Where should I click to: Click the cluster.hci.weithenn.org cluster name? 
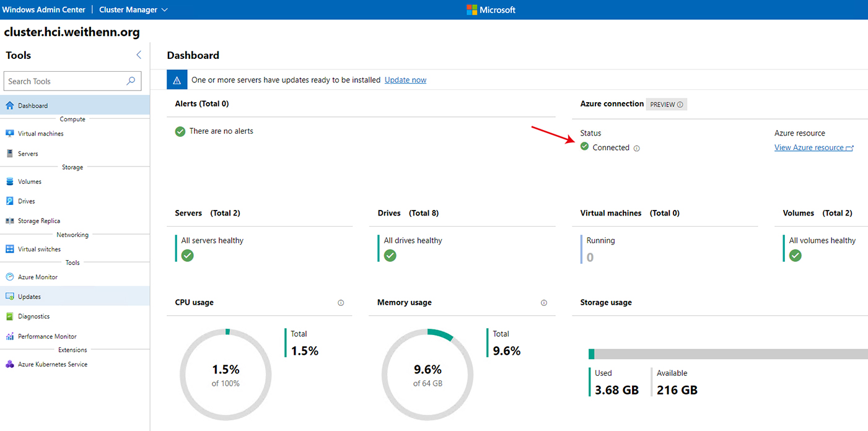(x=72, y=32)
